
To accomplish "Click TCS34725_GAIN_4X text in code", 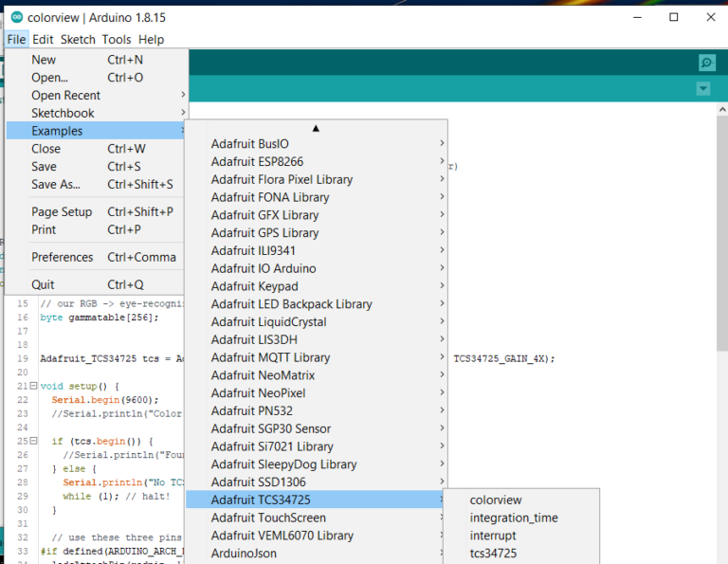I will pyautogui.click(x=500, y=359).
